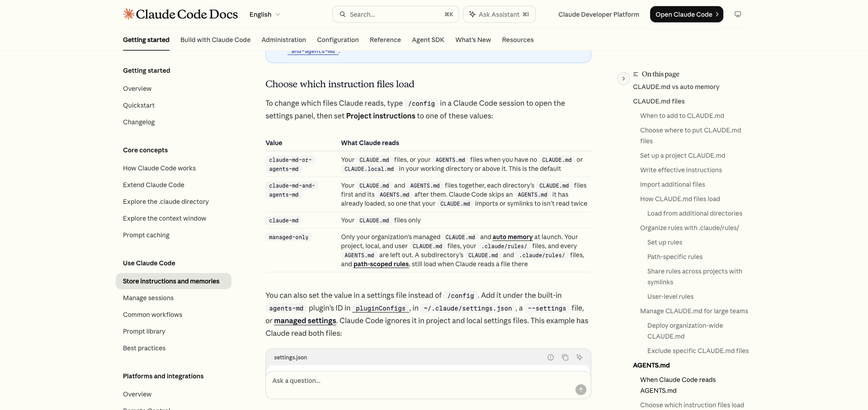
Task: Click the search magnifier icon
Action: (x=343, y=14)
